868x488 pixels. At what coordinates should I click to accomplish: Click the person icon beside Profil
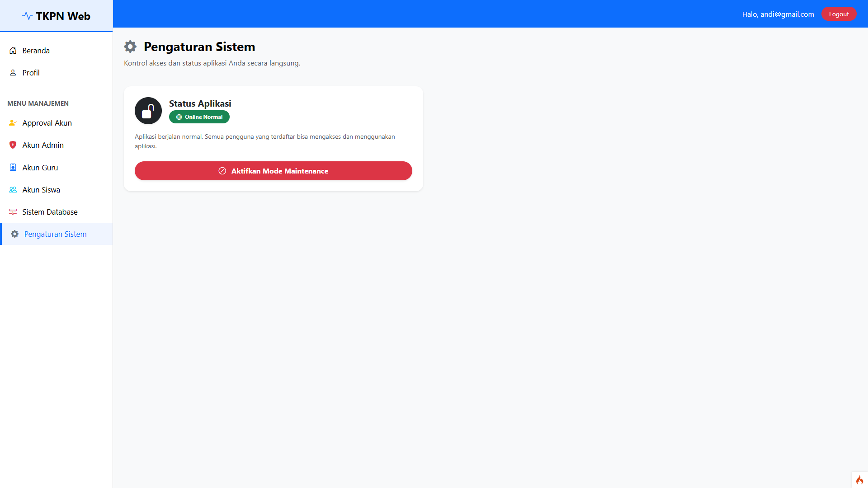pyautogui.click(x=13, y=73)
